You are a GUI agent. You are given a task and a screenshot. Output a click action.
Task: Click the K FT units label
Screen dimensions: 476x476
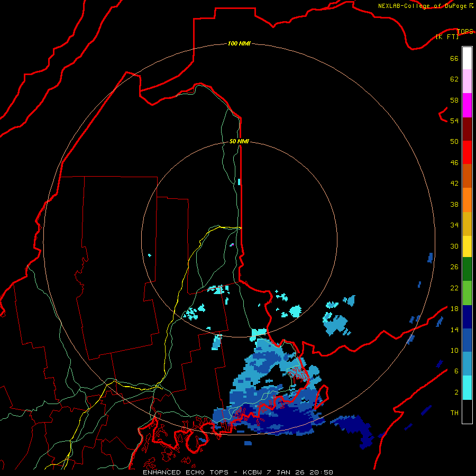[447, 36]
